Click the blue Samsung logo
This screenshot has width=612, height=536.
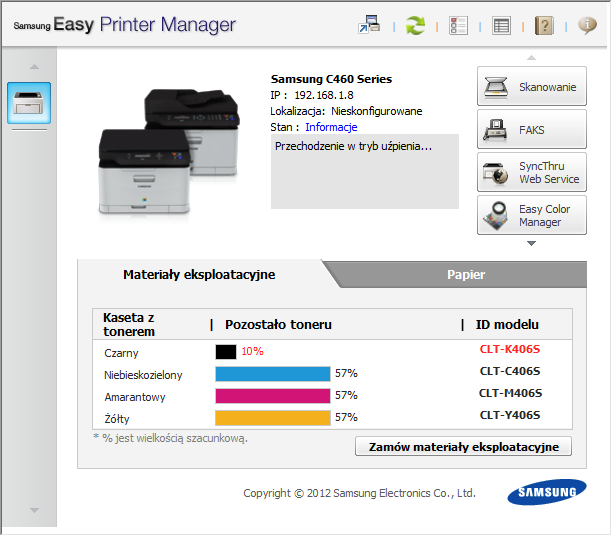tap(547, 492)
